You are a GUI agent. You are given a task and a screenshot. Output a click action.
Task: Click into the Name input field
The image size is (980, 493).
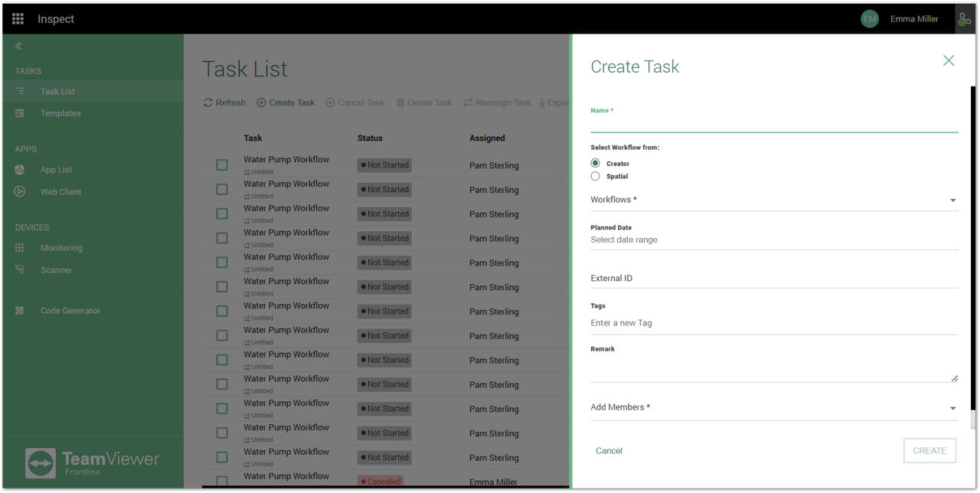[x=773, y=124]
